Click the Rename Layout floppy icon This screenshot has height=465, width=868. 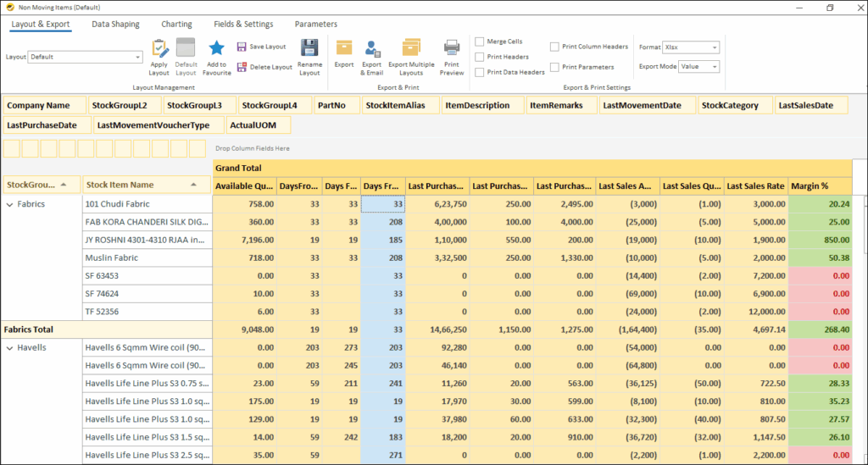point(310,49)
